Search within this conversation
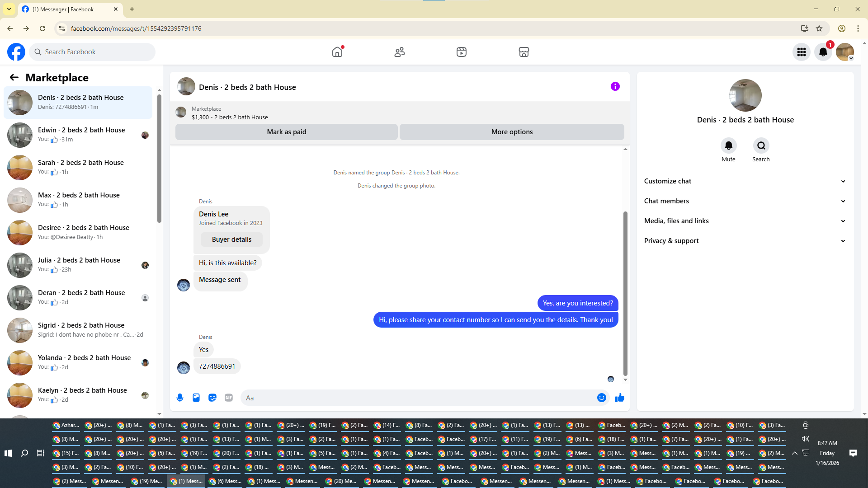 [x=761, y=145]
